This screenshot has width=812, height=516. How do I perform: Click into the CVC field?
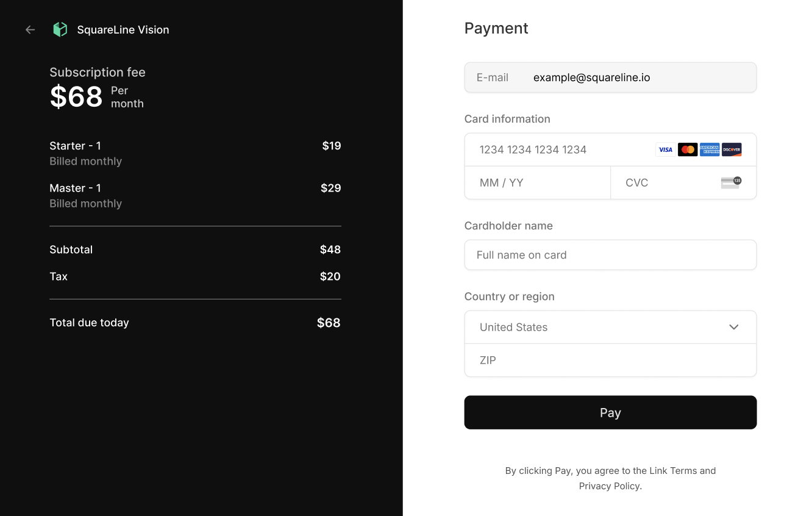[683, 183]
